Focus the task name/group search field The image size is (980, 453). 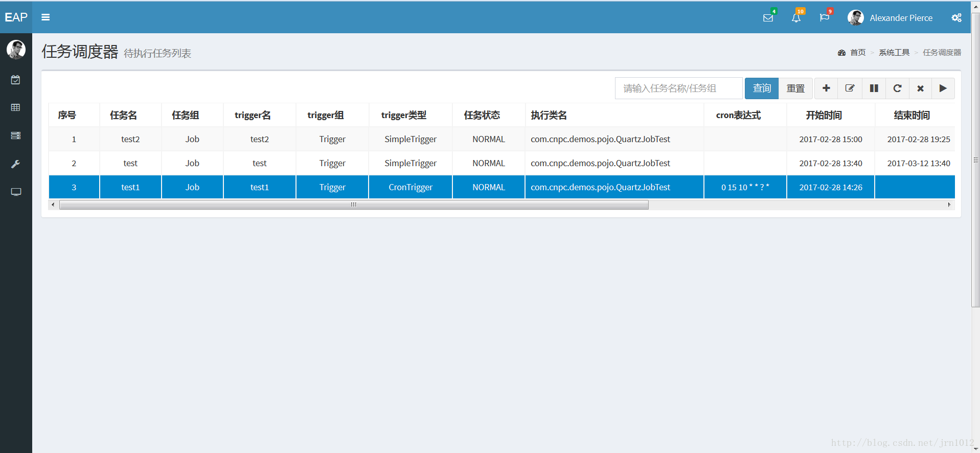[678, 88]
